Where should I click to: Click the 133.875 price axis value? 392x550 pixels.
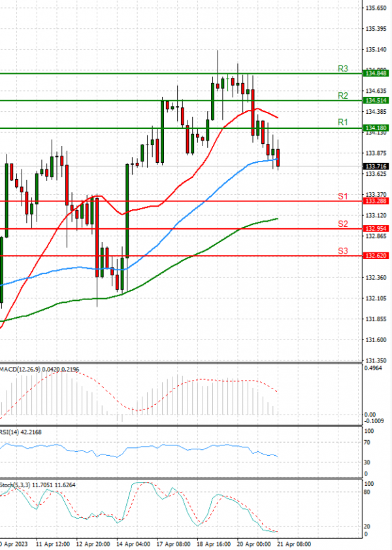[376, 153]
